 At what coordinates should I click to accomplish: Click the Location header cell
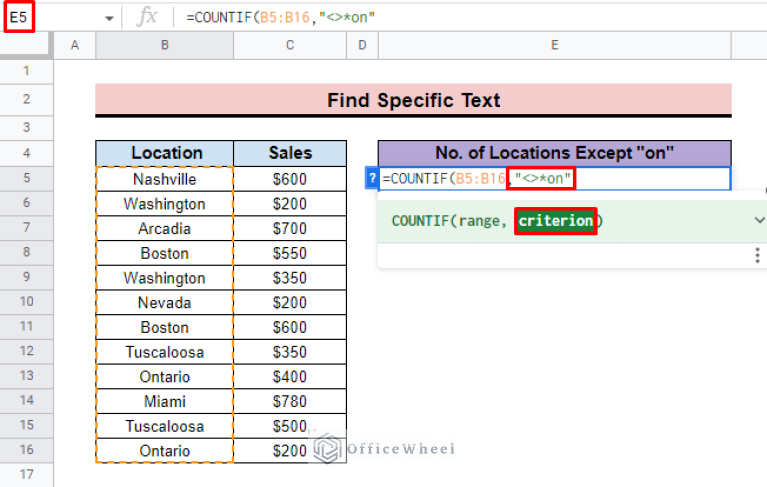click(x=165, y=154)
